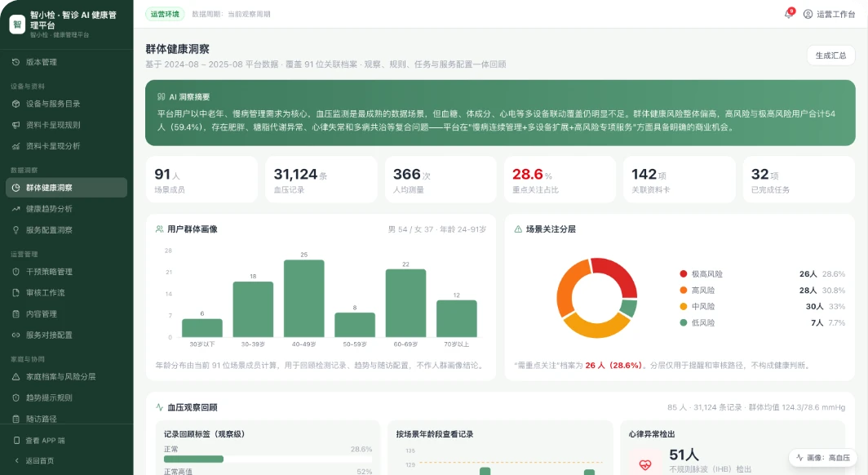Viewport: 868px width, 475px height.
Task: Click the 版本管理 history icon
Action: click(x=15, y=62)
